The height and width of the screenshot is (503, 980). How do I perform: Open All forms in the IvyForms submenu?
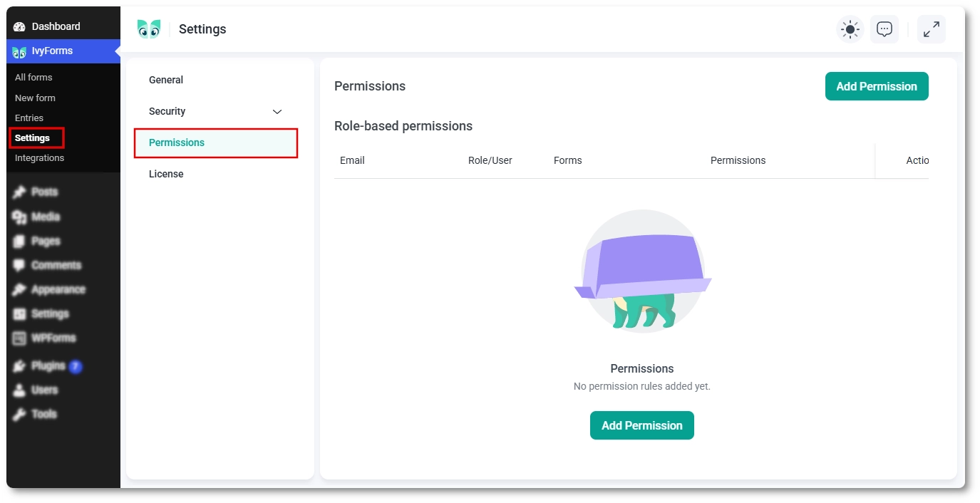tap(33, 77)
